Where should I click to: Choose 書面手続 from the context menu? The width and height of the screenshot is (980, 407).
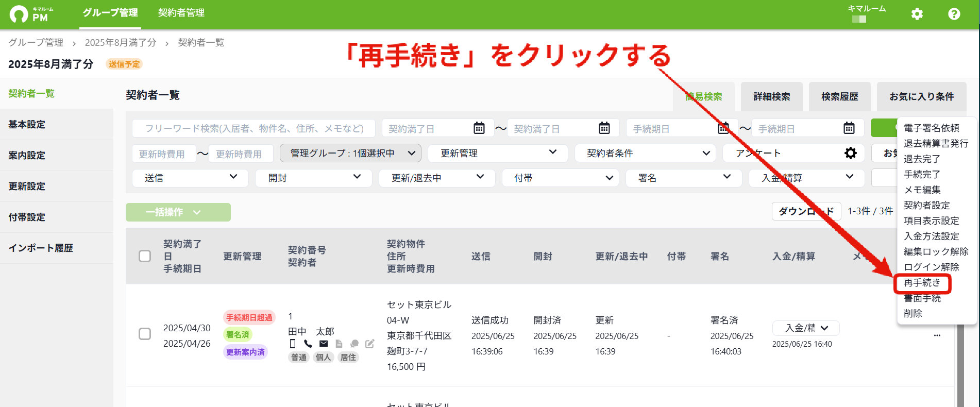[x=922, y=298]
